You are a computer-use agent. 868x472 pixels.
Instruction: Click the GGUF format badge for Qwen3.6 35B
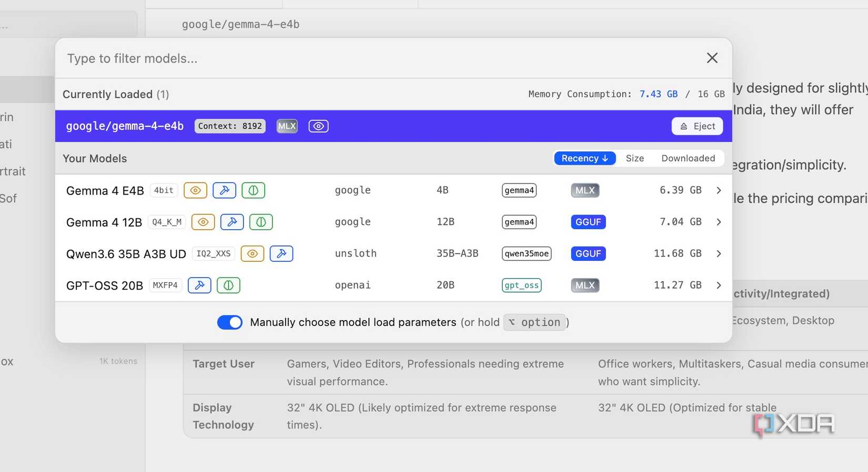click(588, 253)
